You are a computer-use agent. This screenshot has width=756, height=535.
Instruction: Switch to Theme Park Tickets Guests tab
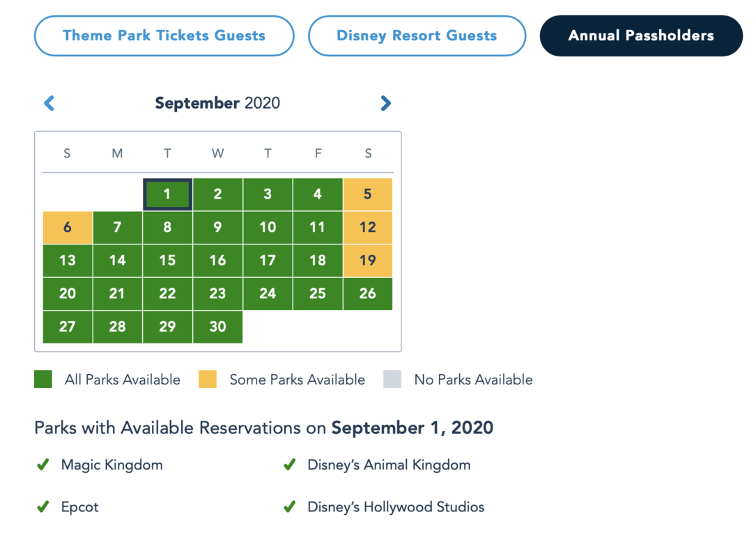coord(164,36)
